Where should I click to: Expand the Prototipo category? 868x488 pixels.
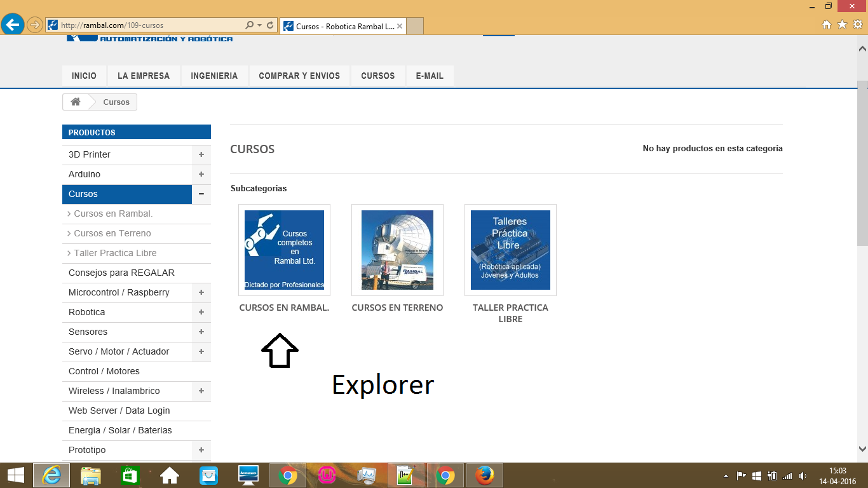tap(201, 450)
